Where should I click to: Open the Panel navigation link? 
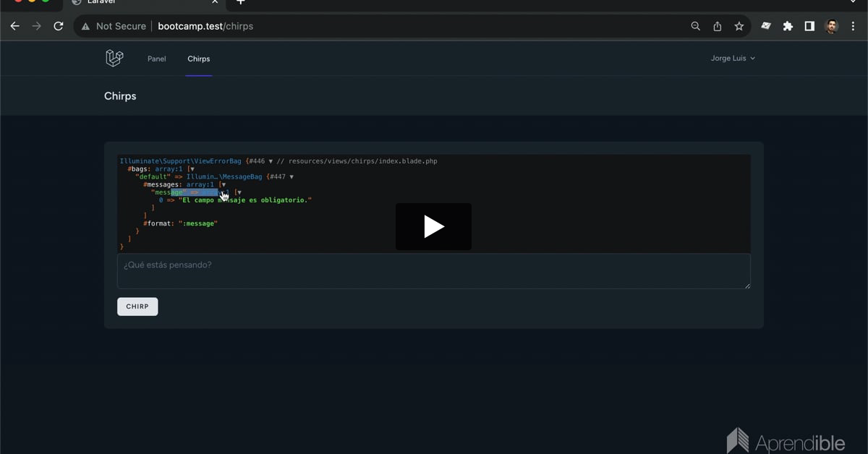tap(157, 59)
